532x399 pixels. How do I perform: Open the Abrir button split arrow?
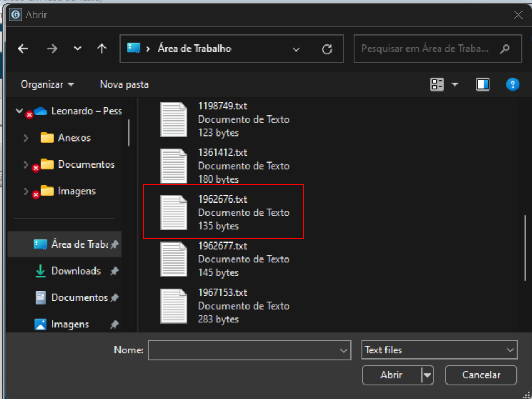428,375
